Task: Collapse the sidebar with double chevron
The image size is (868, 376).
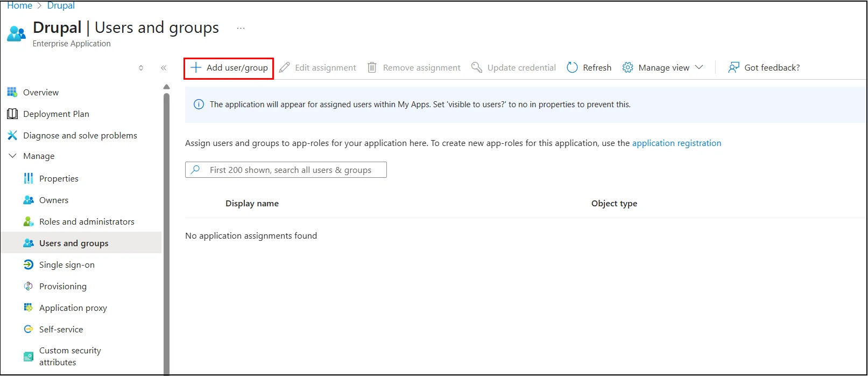Action: (x=164, y=68)
